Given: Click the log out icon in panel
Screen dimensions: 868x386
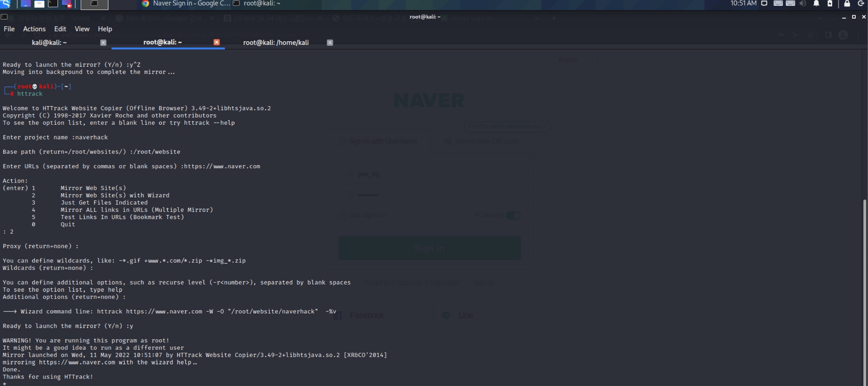Looking at the screenshot, I should [861, 3].
